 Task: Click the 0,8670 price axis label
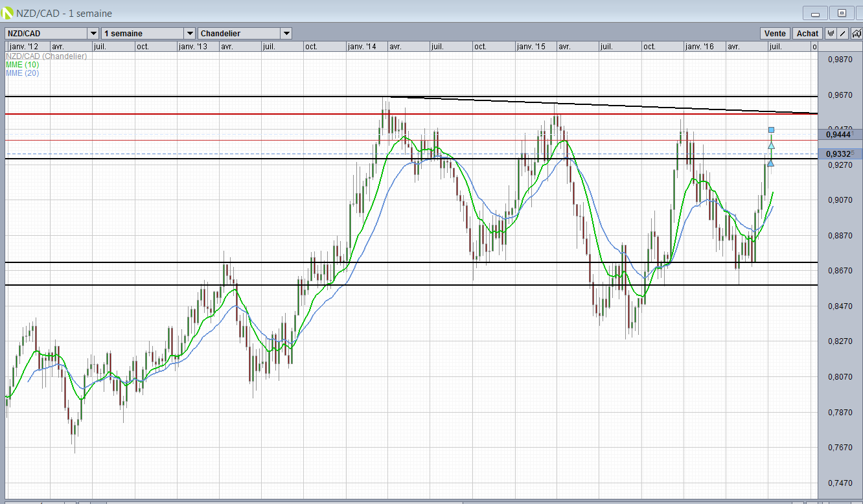click(840, 271)
